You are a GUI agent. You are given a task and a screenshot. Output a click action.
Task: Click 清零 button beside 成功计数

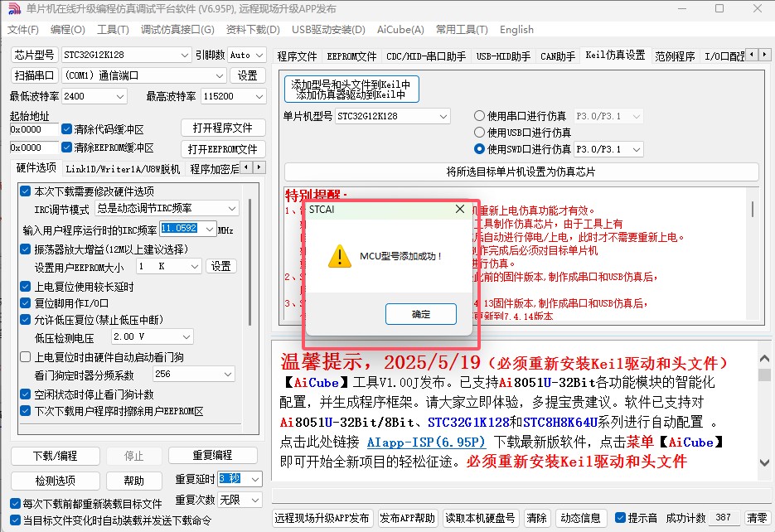pos(757,518)
